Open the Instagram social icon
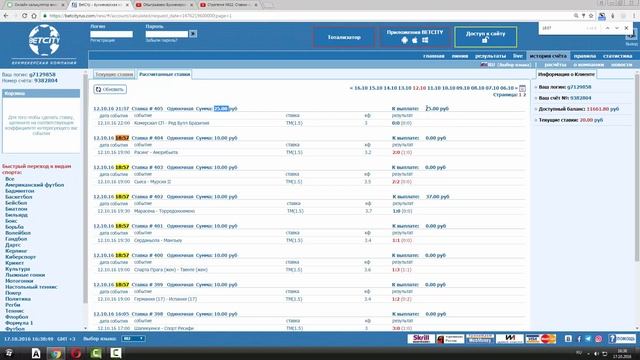The image size is (640, 360). (598, 339)
